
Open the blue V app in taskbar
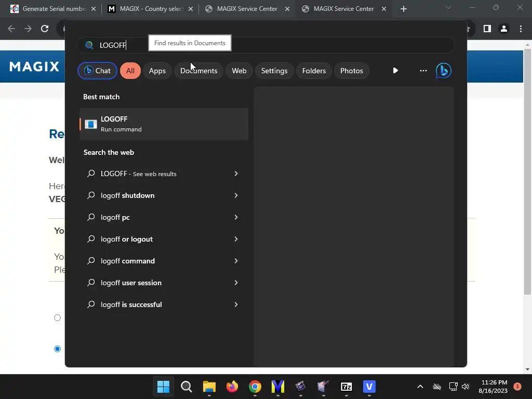[x=369, y=387]
